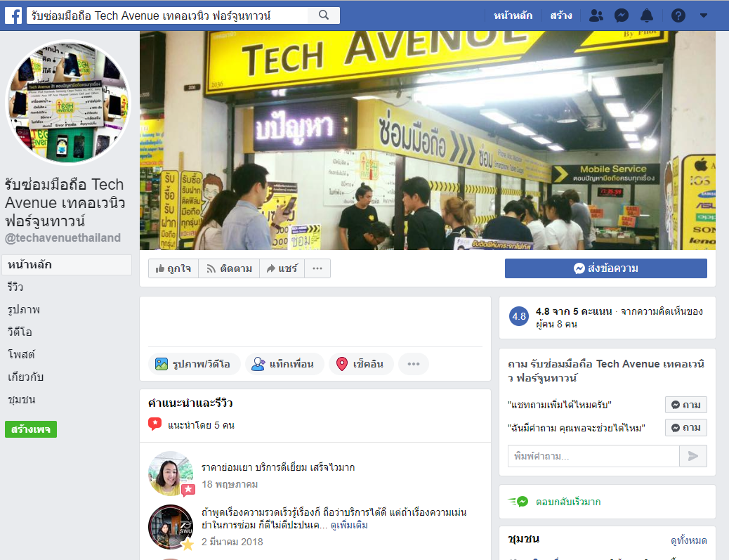Click ดูทั้งหมด in the ชุมชน section

[688, 540]
